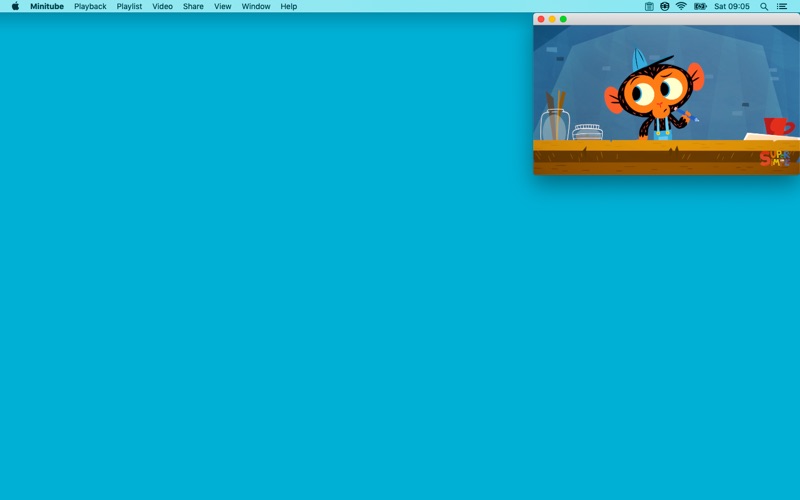800x500 pixels.
Task: Open the Share menu
Action: point(193,6)
